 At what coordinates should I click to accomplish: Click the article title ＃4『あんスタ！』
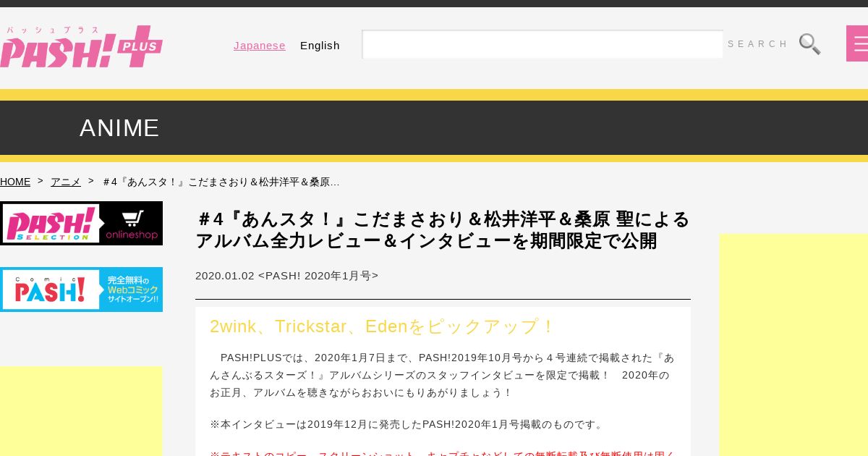coord(443,229)
